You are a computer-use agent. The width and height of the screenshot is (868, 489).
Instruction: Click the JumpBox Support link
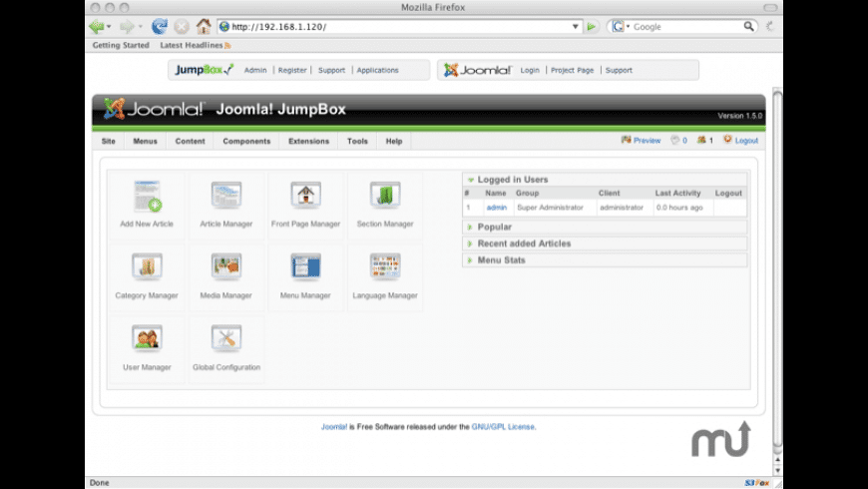click(331, 70)
